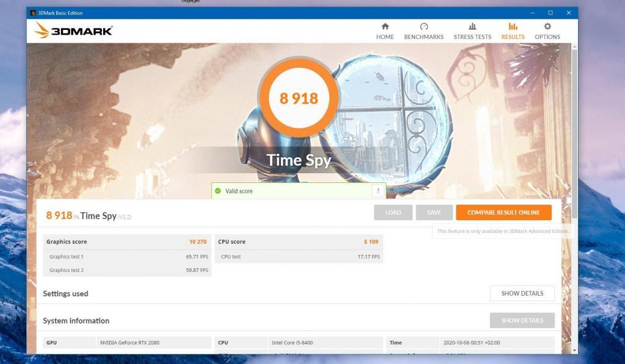Switch to the RESULTS tab
625x364 pixels.
click(513, 31)
